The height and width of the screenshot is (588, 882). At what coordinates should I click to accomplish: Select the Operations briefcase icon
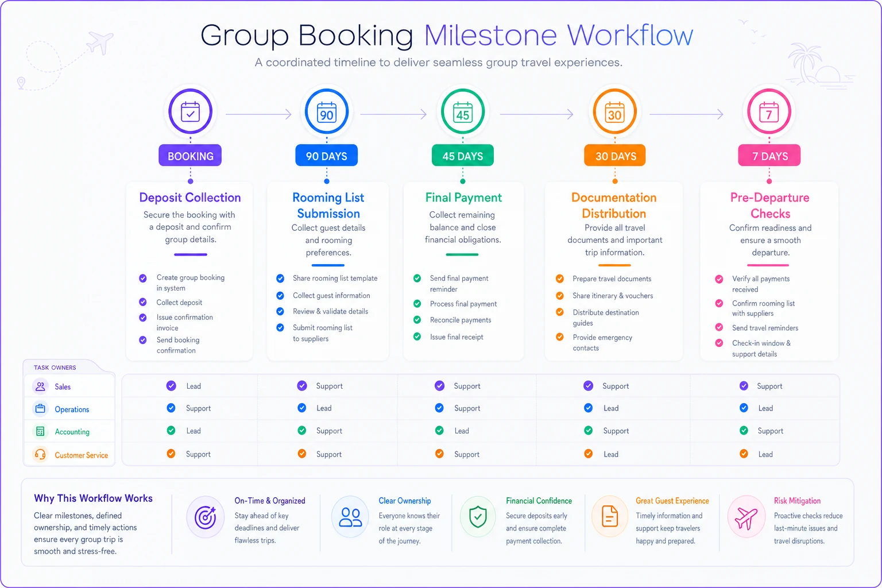tap(40, 409)
